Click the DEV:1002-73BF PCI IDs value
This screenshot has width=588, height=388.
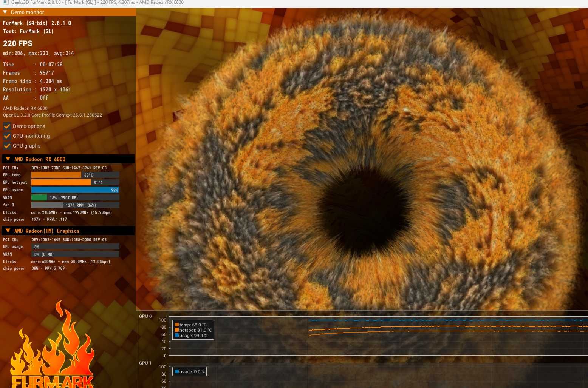click(x=69, y=168)
